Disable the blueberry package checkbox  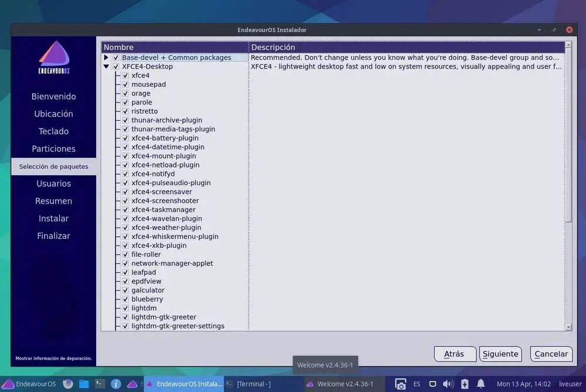pos(125,299)
